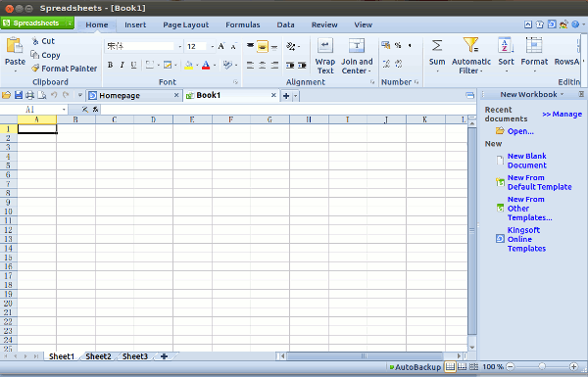Click the zoom slider handle
This screenshot has width=588, height=377.
(542, 367)
